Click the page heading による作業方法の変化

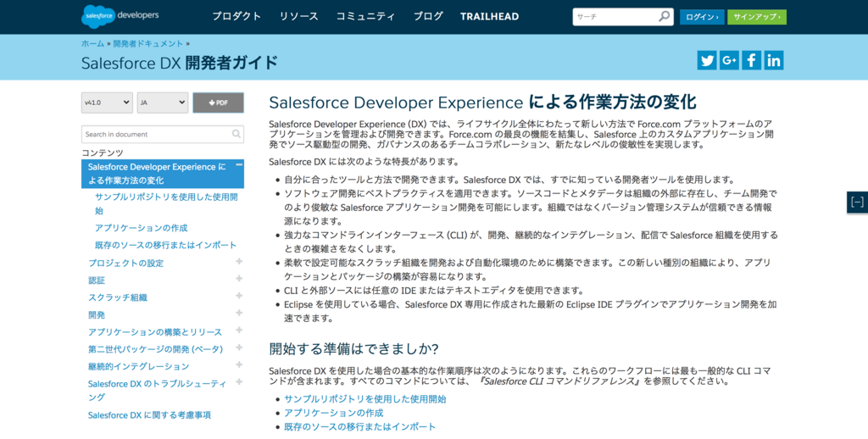612,103
